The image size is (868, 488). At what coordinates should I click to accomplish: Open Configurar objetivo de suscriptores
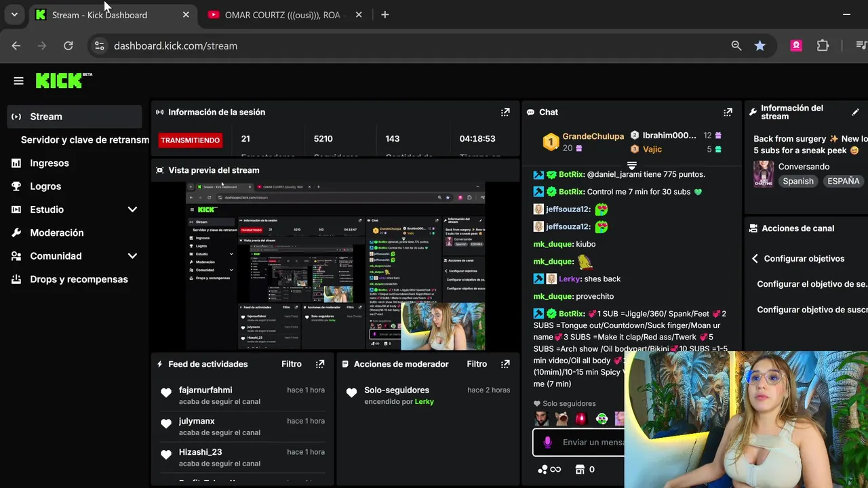(812, 310)
